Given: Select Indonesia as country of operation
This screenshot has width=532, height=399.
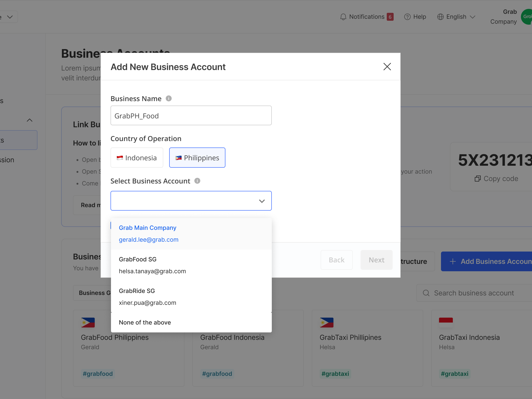Looking at the screenshot, I should coord(137,158).
